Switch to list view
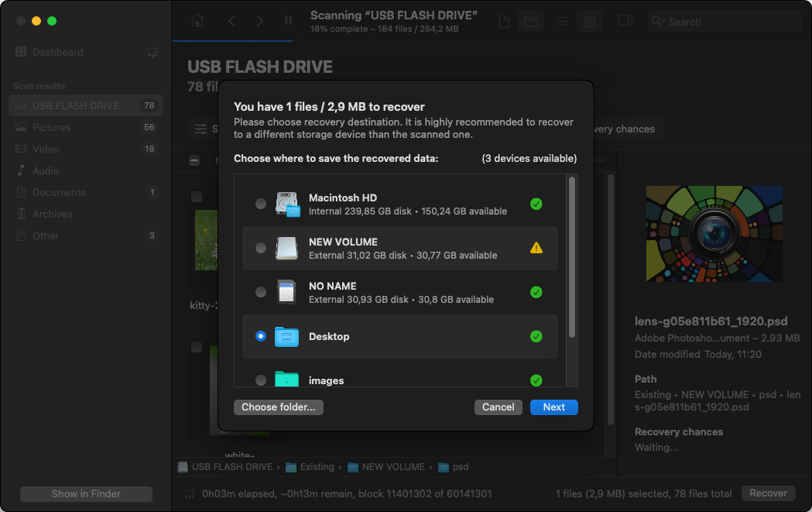 point(563,21)
